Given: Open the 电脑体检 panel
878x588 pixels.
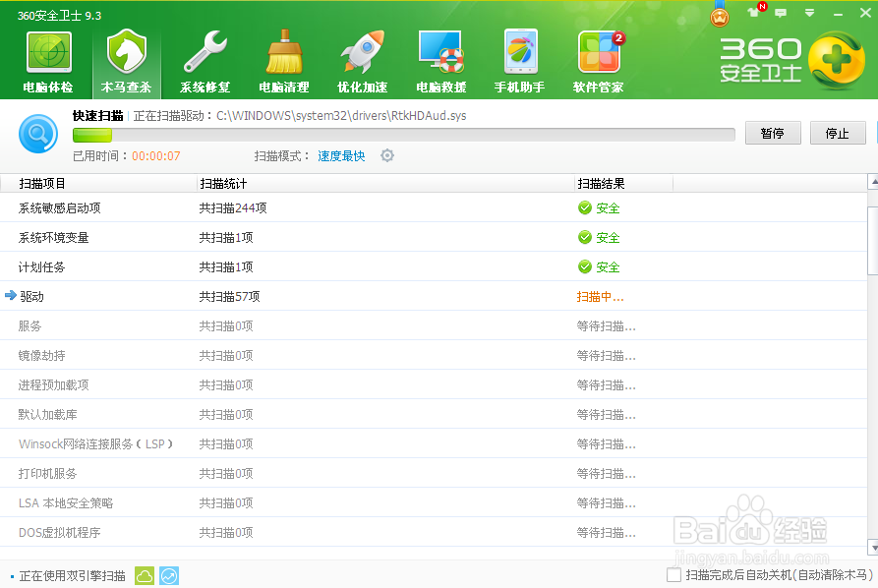Looking at the screenshot, I should 48,59.
